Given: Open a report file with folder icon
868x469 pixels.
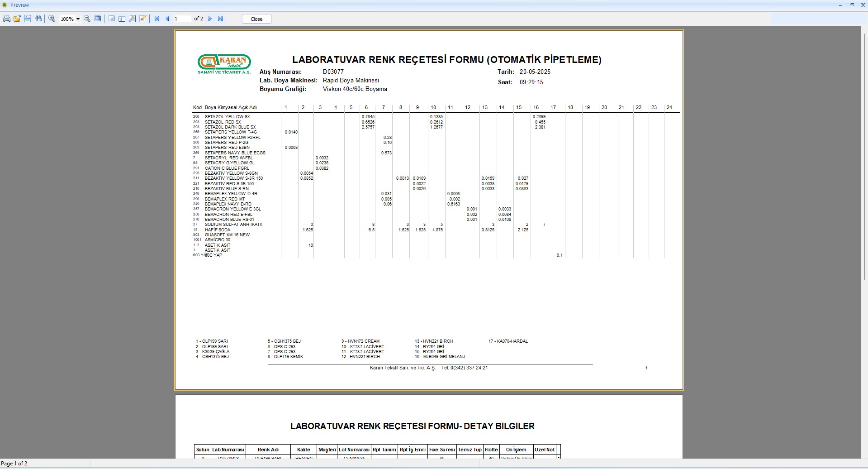Looking at the screenshot, I should pyautogui.click(x=17, y=19).
